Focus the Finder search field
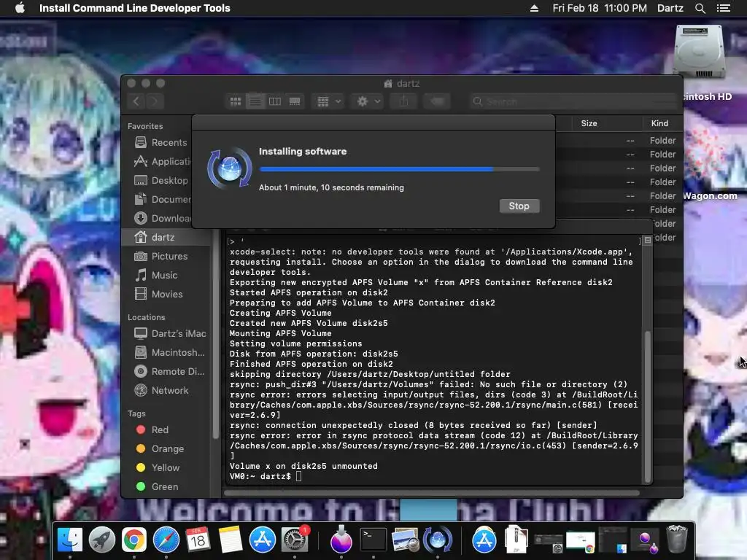The width and height of the screenshot is (747, 560). pyautogui.click(x=572, y=101)
